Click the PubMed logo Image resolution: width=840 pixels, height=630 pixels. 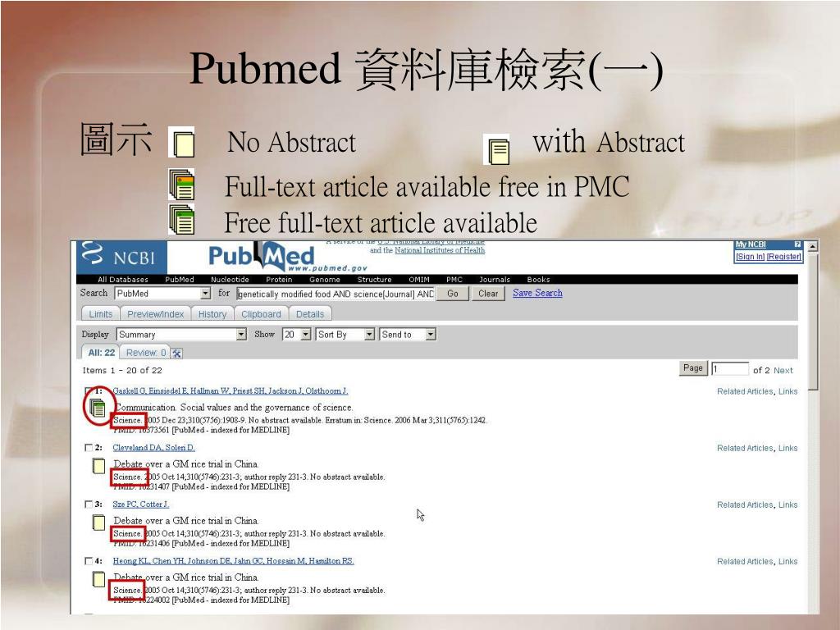pyautogui.click(x=261, y=257)
